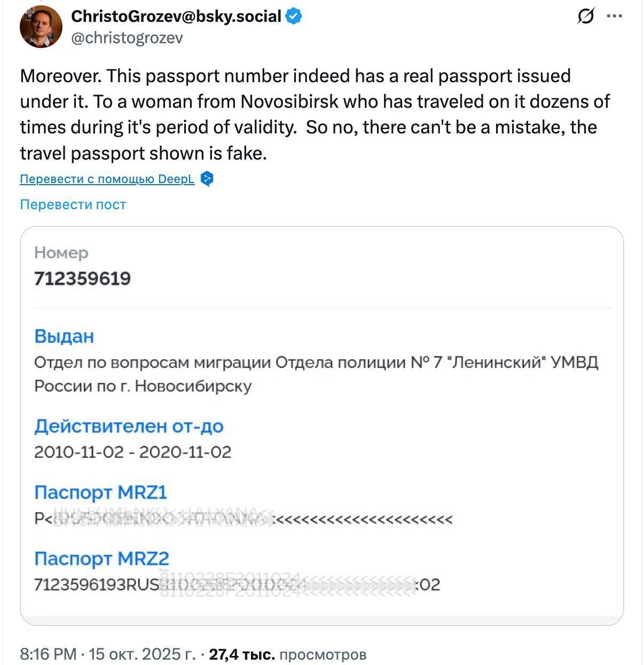Click the "Выдан" heading in the card
Screen dimensions: 644x665
click(64, 336)
